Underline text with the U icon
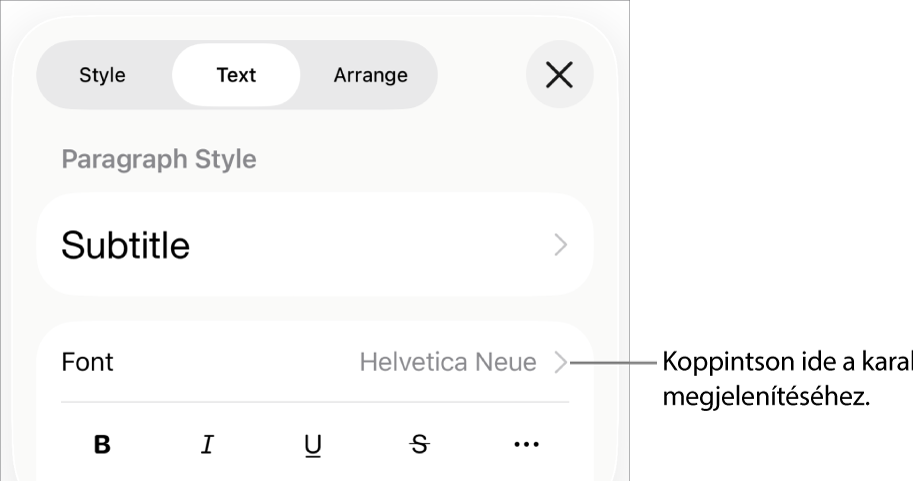Image resolution: width=913 pixels, height=481 pixels. point(313,445)
